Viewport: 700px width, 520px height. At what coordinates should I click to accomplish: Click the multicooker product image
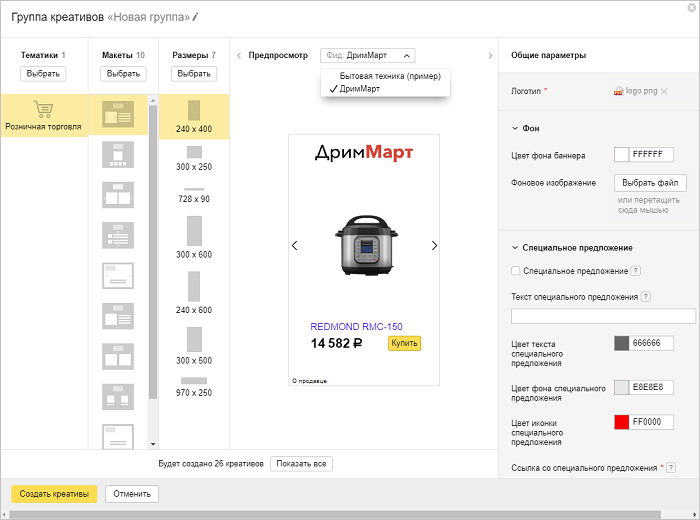point(366,245)
